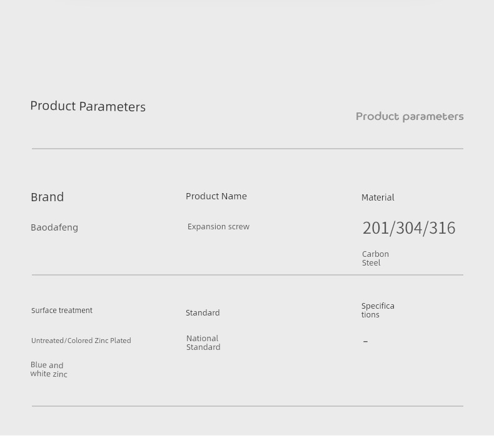Select the Standard label

point(203,312)
